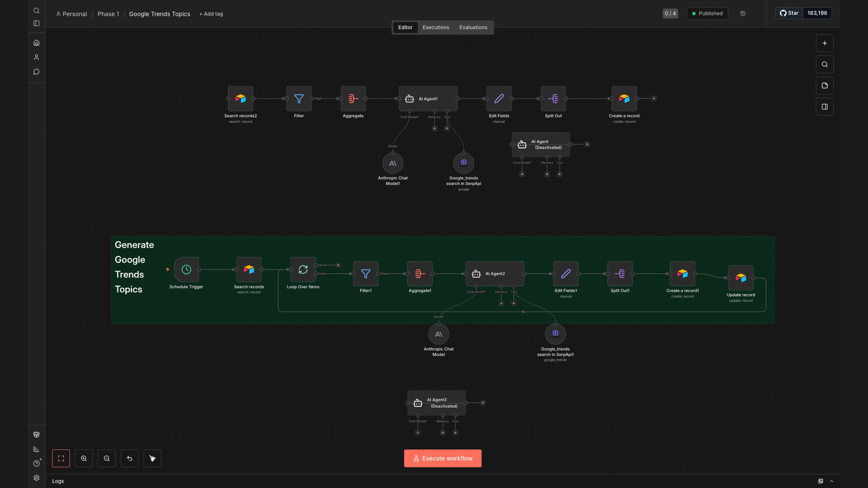This screenshot has width=868, height=488.
Task: Open the help question mark icon
Action: click(37, 464)
